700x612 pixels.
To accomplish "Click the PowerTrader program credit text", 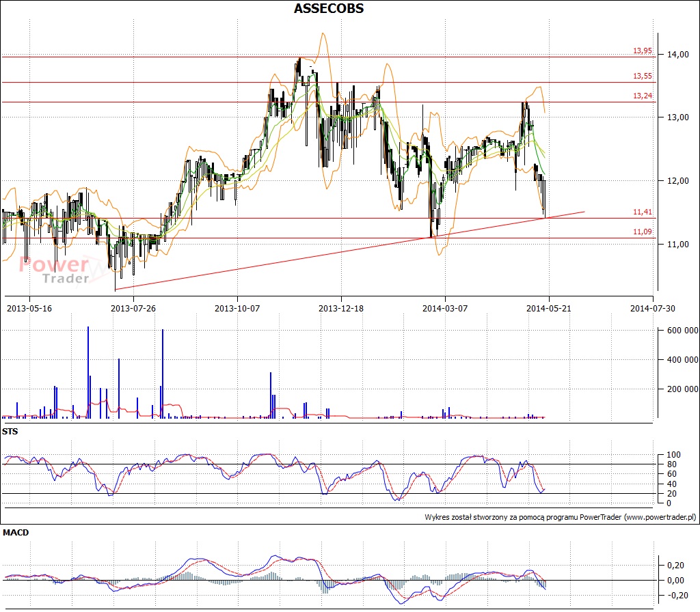I will pos(561,518).
